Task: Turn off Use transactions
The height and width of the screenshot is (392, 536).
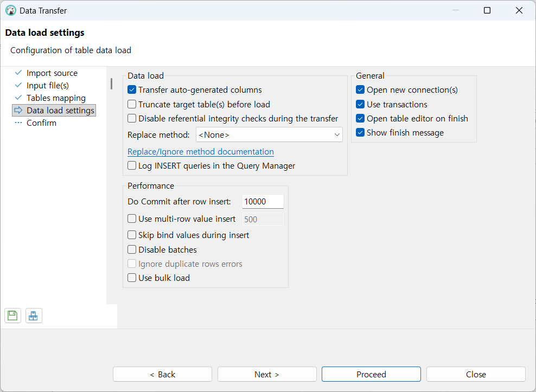Action: tap(360, 105)
